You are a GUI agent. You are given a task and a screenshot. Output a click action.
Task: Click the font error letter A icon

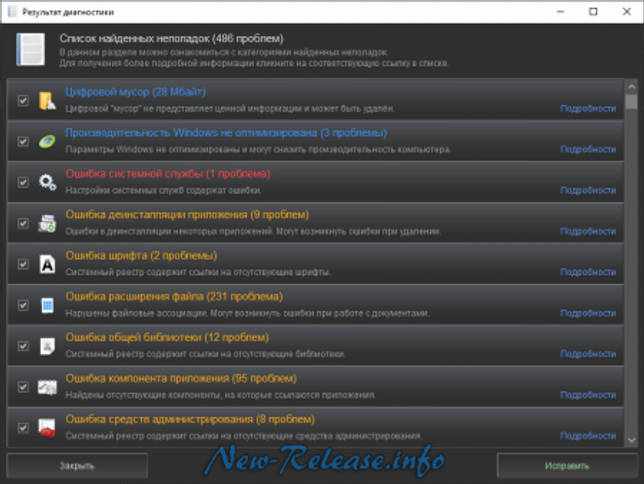tap(47, 264)
